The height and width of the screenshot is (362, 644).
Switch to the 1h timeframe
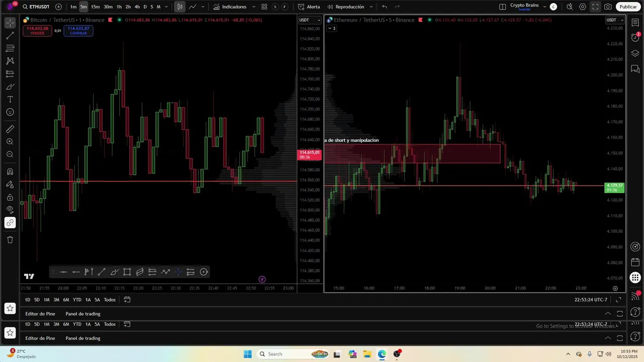point(119,7)
